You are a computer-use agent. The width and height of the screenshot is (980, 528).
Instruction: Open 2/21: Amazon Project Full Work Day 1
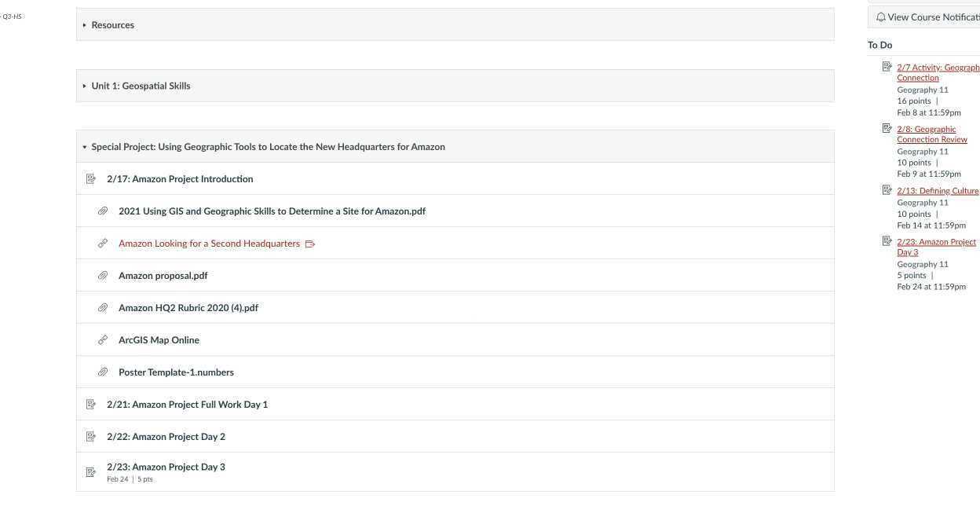(187, 405)
